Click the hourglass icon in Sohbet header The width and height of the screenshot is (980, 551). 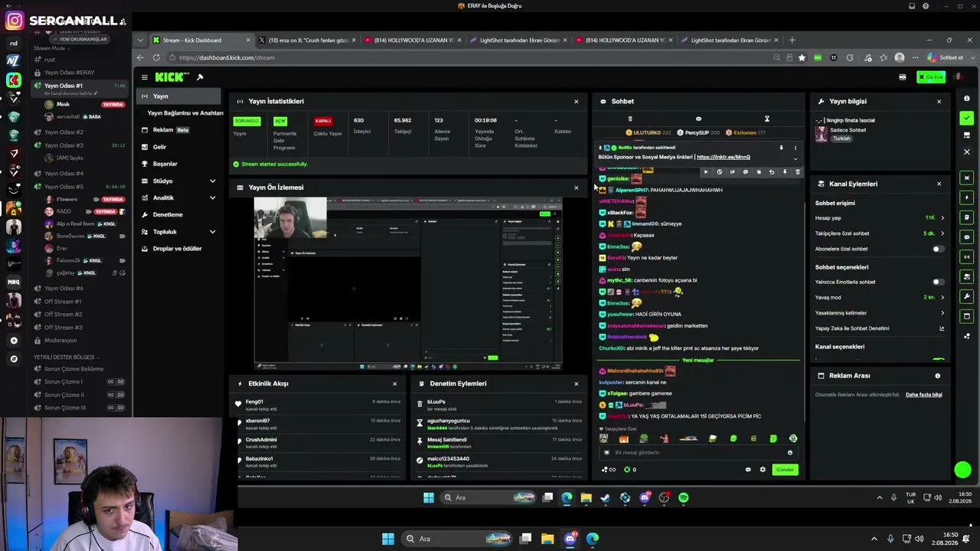tap(766, 119)
